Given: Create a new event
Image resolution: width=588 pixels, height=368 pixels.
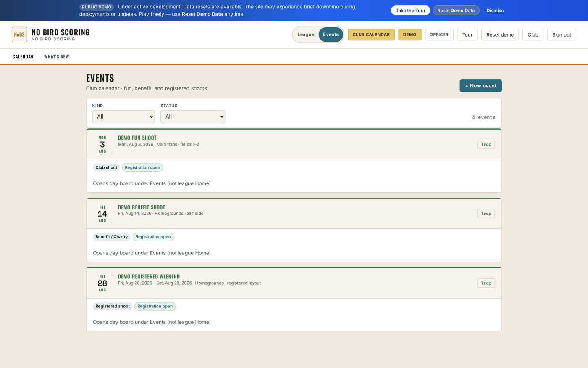Looking at the screenshot, I should (x=480, y=86).
